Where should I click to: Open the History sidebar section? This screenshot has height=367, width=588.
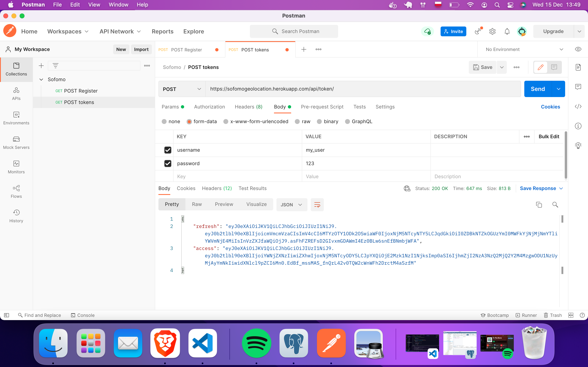pyautogui.click(x=16, y=216)
